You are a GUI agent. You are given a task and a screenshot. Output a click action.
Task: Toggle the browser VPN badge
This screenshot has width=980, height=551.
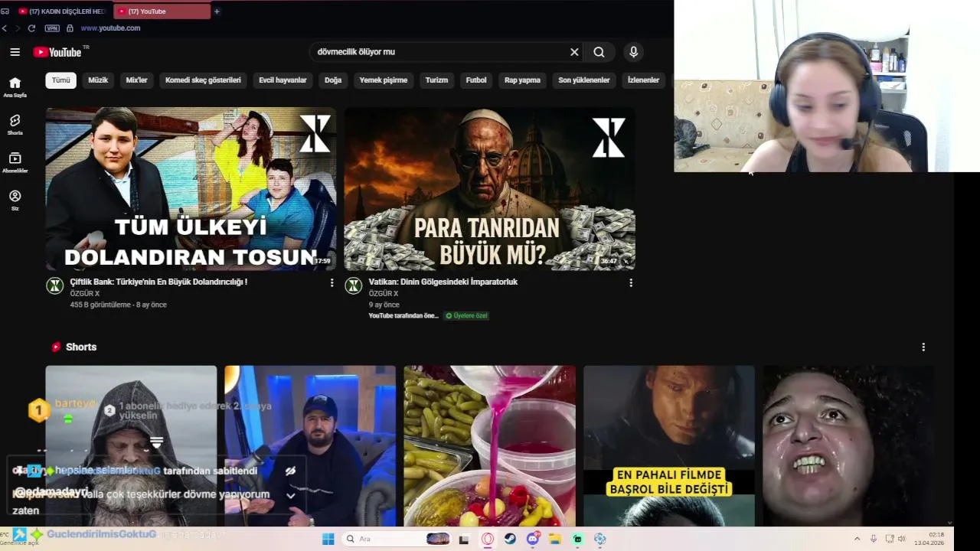[x=52, y=28]
